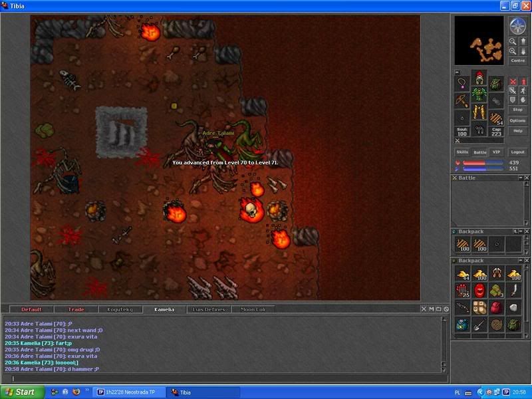Select the sabre sword item

tap(514, 291)
